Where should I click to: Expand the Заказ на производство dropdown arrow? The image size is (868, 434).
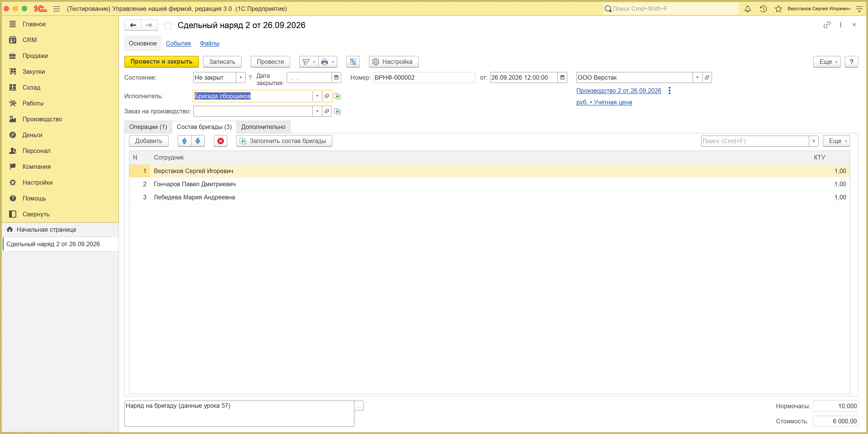[x=317, y=111]
